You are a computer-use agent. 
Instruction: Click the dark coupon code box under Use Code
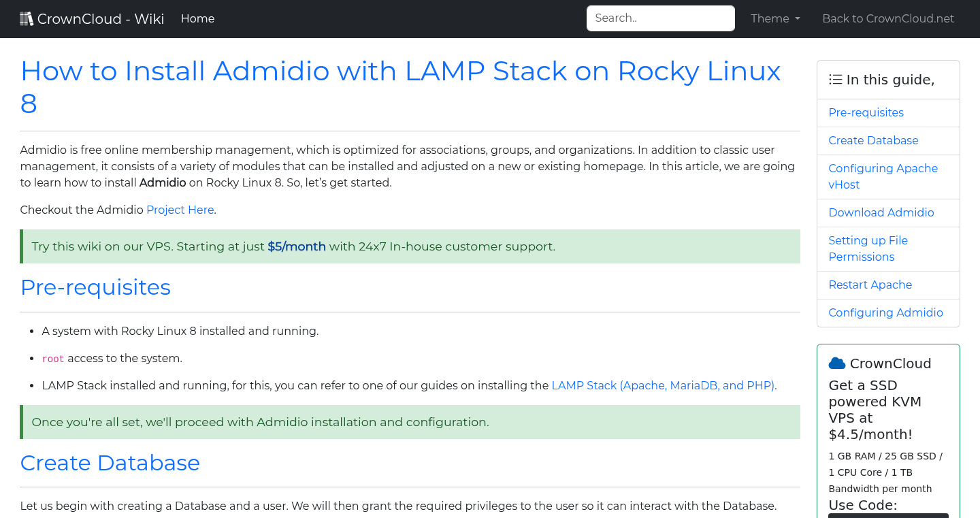tap(888, 516)
